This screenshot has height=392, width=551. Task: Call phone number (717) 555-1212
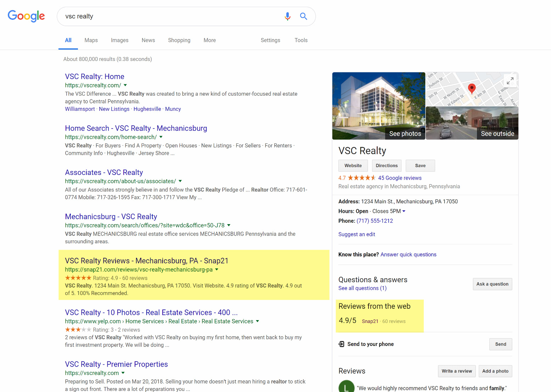coord(375,221)
